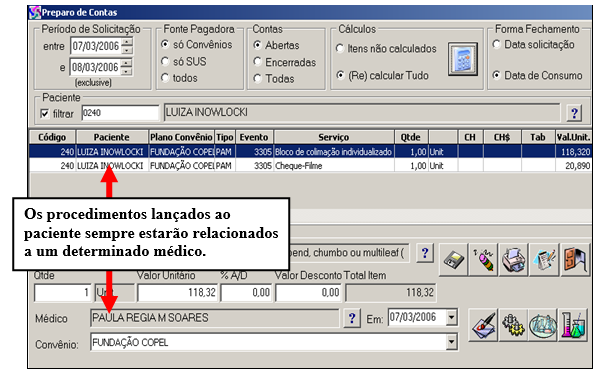The image size is (607, 380).
Task: Click the pen signing paper icon
Action: 483,325
